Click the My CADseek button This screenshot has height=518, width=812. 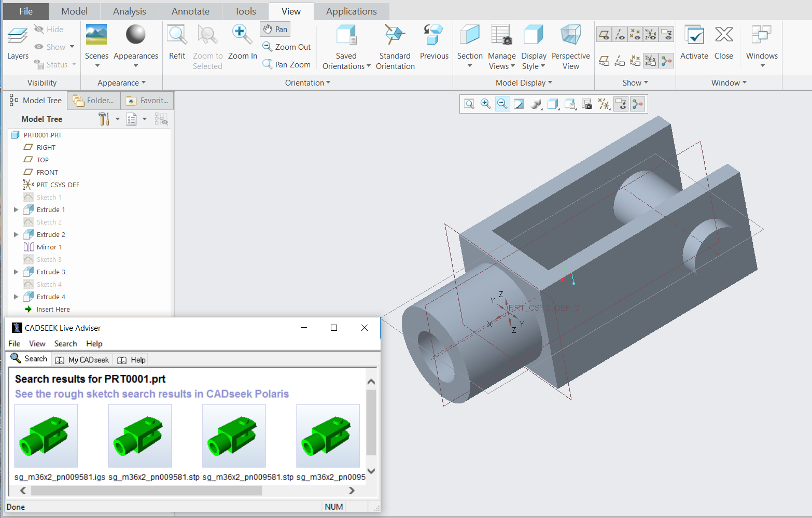82,360
